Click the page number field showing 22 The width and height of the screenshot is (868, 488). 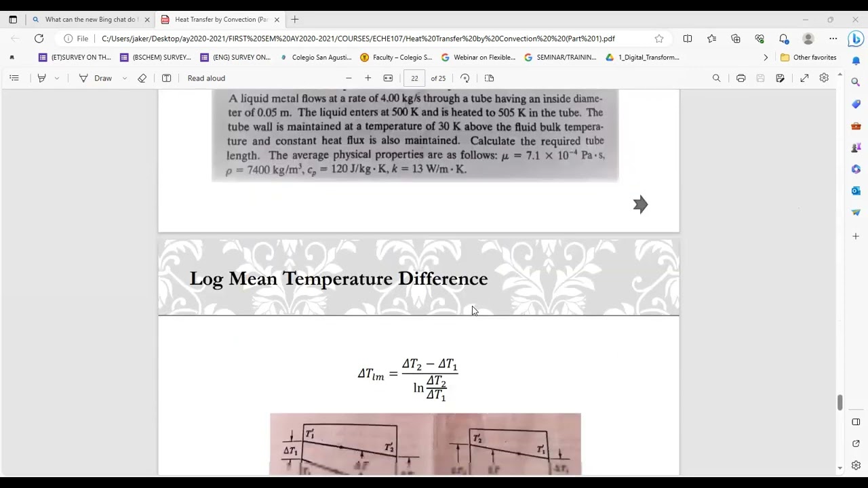414,78
